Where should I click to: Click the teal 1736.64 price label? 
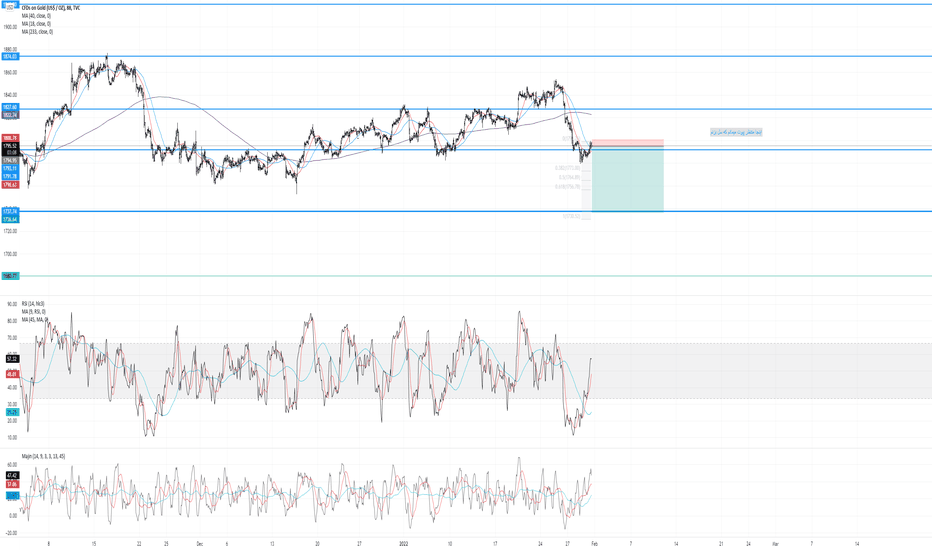click(10, 219)
